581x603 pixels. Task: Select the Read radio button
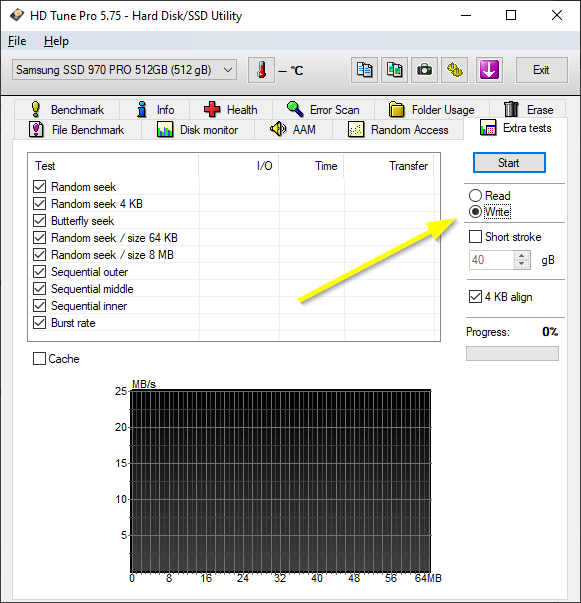point(475,195)
